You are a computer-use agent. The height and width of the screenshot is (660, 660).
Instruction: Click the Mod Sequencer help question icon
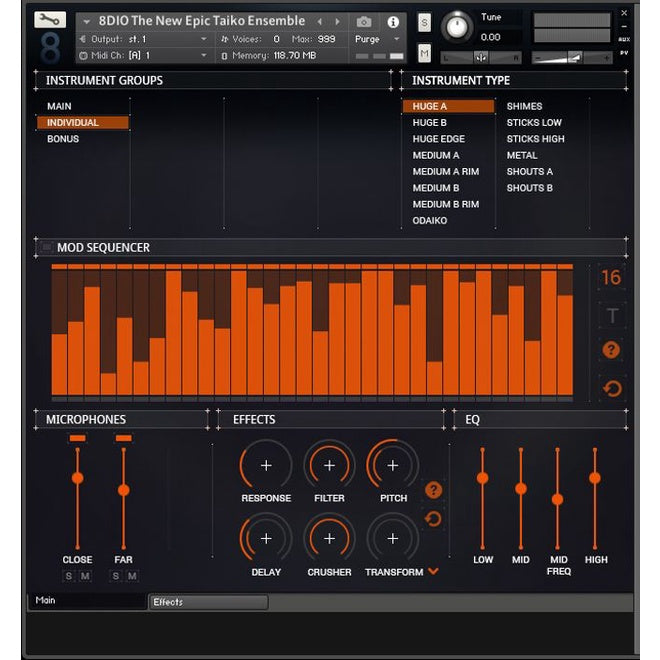pyautogui.click(x=611, y=349)
